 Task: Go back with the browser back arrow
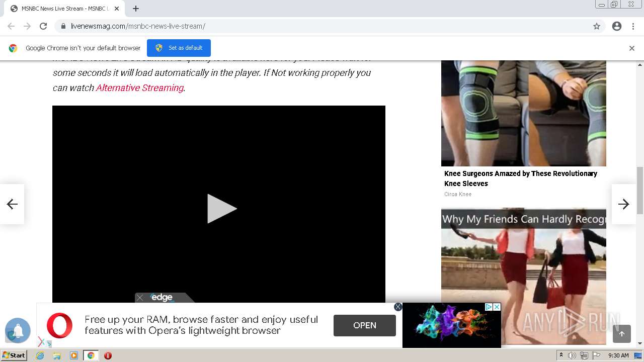click(11, 26)
